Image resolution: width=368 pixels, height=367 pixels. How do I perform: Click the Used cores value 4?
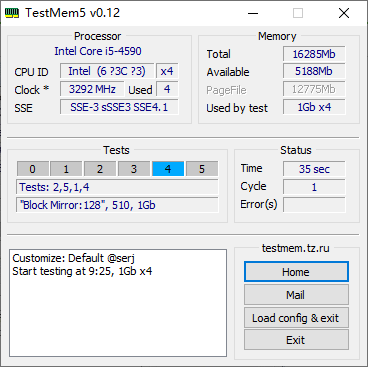tap(167, 89)
